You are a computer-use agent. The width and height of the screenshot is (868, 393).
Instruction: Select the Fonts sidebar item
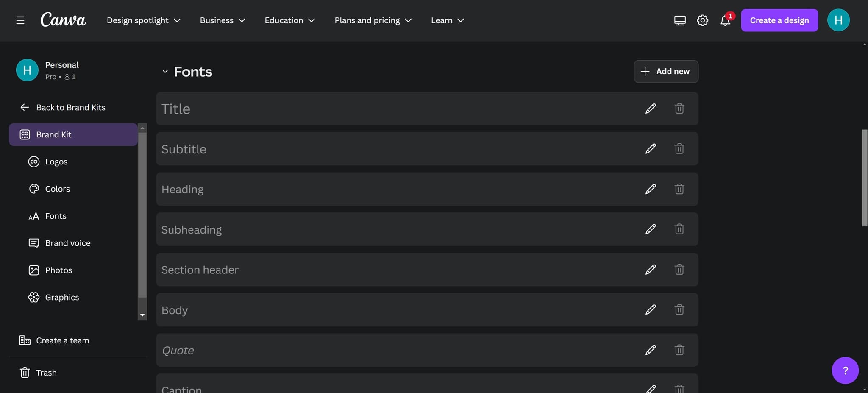(55, 216)
